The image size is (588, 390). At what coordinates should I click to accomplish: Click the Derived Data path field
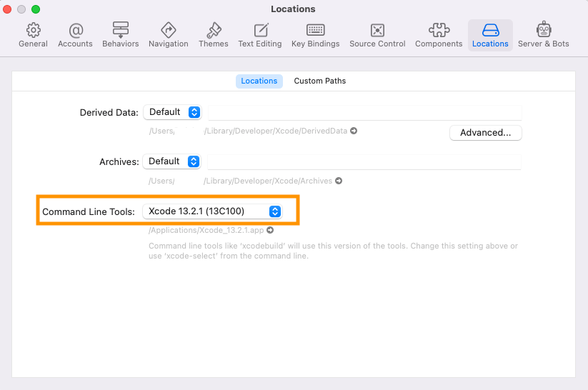click(364, 113)
